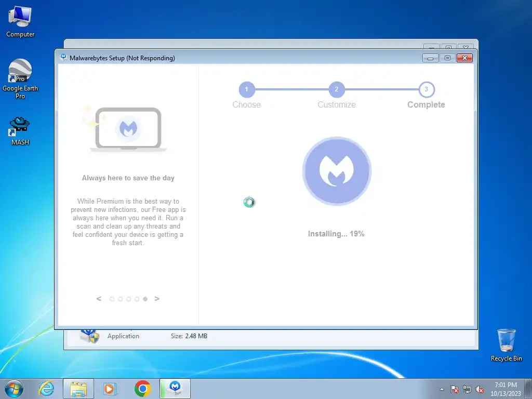Click the Installing... 19% status text

pos(336,234)
